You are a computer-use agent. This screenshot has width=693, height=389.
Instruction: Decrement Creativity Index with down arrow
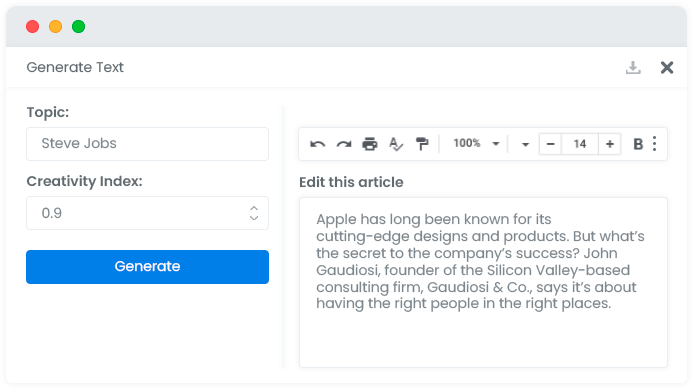point(254,218)
